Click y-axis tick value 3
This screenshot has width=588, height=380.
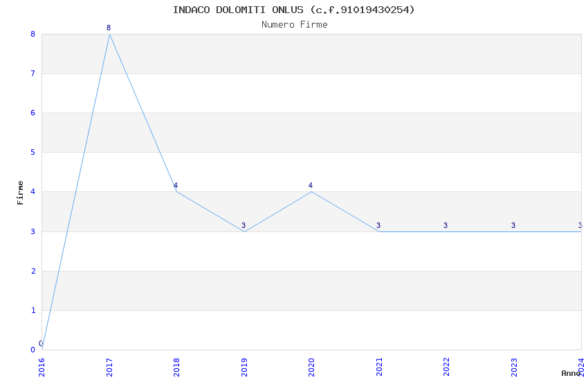click(x=33, y=231)
